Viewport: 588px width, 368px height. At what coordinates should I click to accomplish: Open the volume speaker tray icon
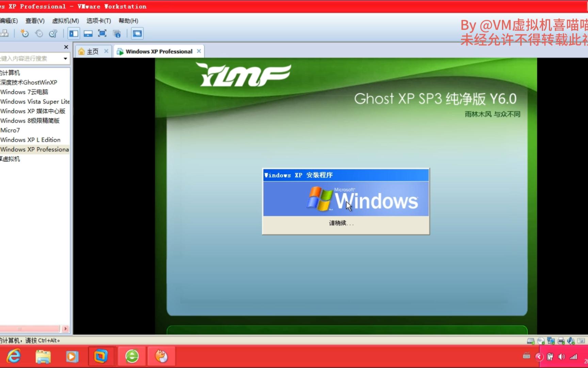click(x=561, y=356)
